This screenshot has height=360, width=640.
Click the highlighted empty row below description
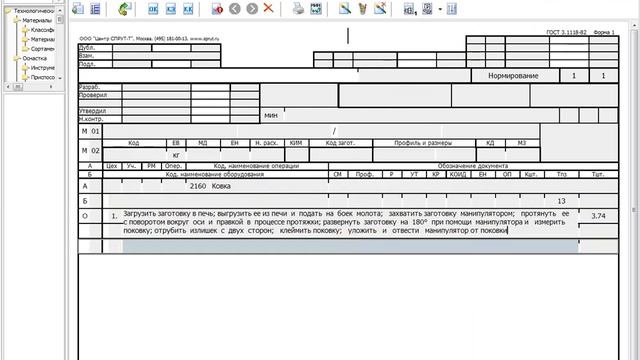pyautogui.click(x=350, y=246)
